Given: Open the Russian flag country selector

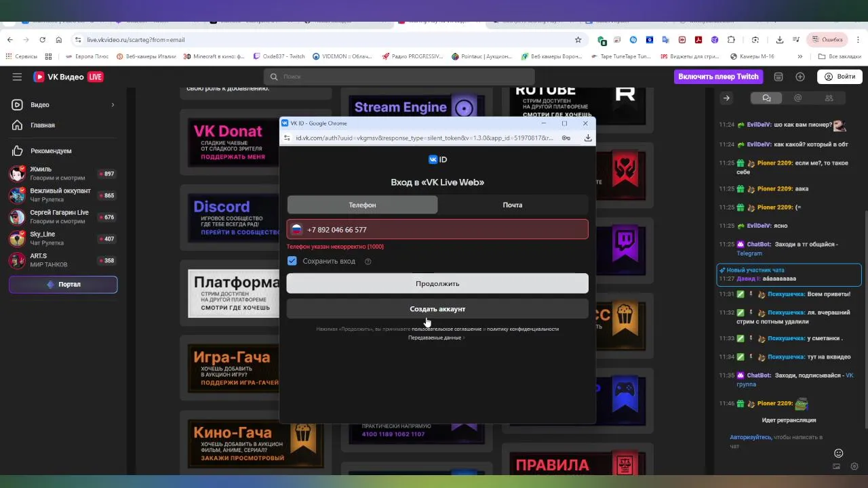Looking at the screenshot, I should (x=296, y=230).
